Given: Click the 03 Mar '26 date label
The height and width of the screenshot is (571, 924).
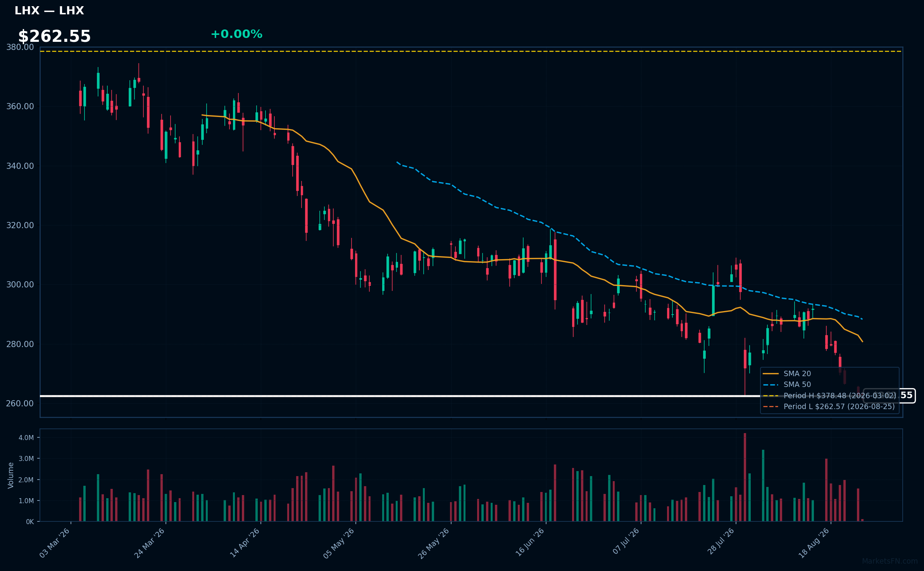Looking at the screenshot, I should 55,543.
